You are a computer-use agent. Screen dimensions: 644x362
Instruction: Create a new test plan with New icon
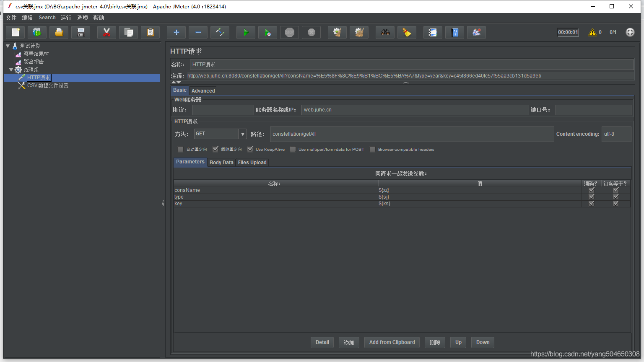pos(16,32)
